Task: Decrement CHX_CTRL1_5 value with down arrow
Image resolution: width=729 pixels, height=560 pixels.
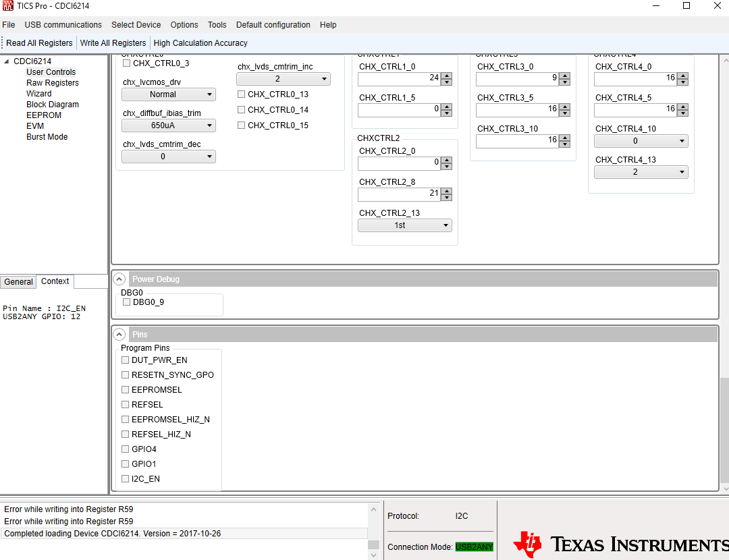Action: pyautogui.click(x=447, y=113)
